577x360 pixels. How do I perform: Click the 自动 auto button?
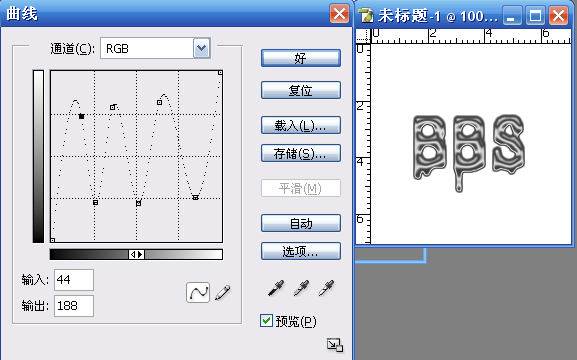pyautogui.click(x=301, y=223)
